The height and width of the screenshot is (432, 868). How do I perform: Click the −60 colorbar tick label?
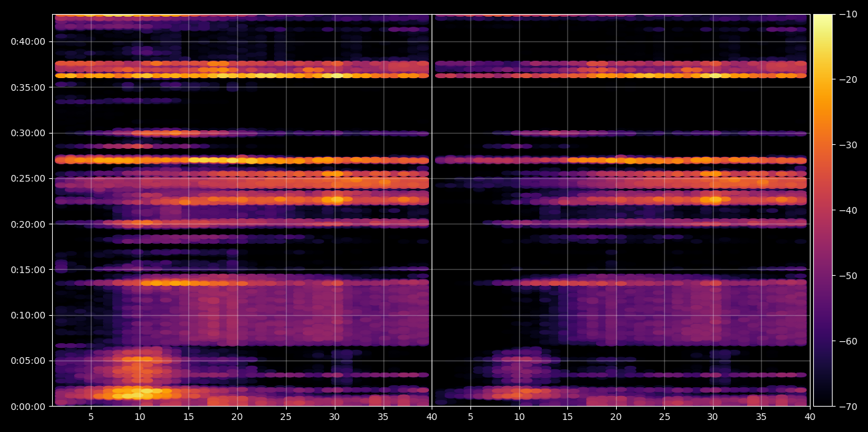848,341
